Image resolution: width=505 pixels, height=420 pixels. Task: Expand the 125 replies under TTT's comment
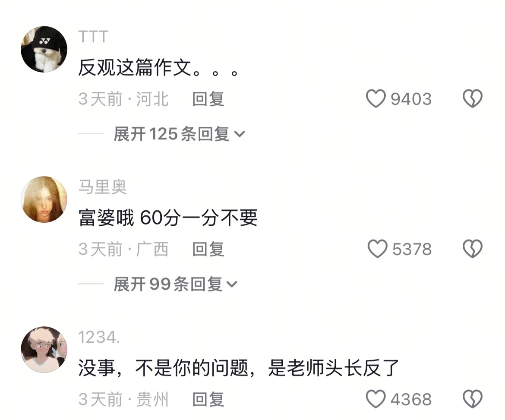click(180, 134)
